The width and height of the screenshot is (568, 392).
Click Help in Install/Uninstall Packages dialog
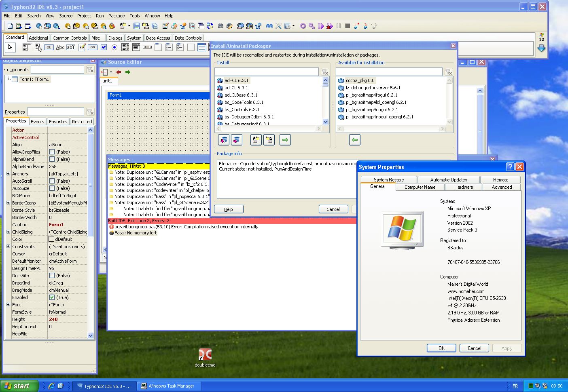229,209
